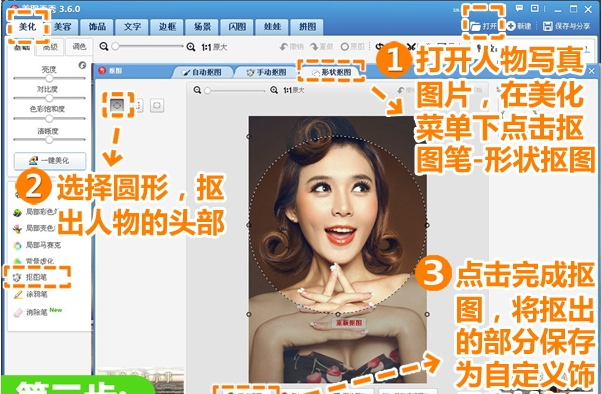This screenshot has width=601, height=394.
Task: Click the red 重新抠图 button on photo
Action: [x=349, y=323]
